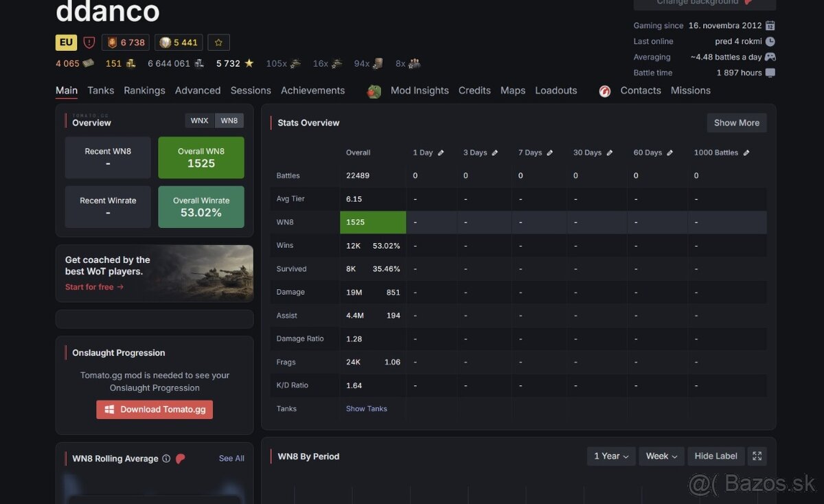This screenshot has height=504, width=824.
Task: Click the cash icon beside 4 065
Action: pyautogui.click(x=88, y=63)
